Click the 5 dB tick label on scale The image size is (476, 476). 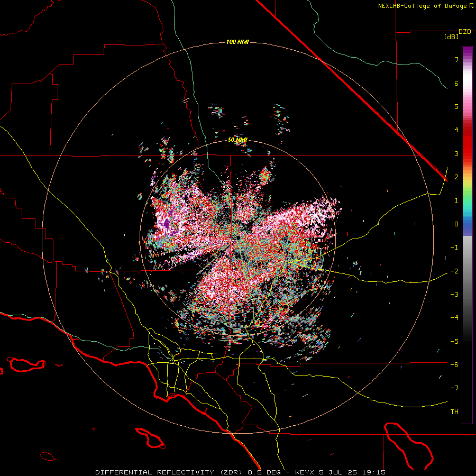(x=456, y=106)
